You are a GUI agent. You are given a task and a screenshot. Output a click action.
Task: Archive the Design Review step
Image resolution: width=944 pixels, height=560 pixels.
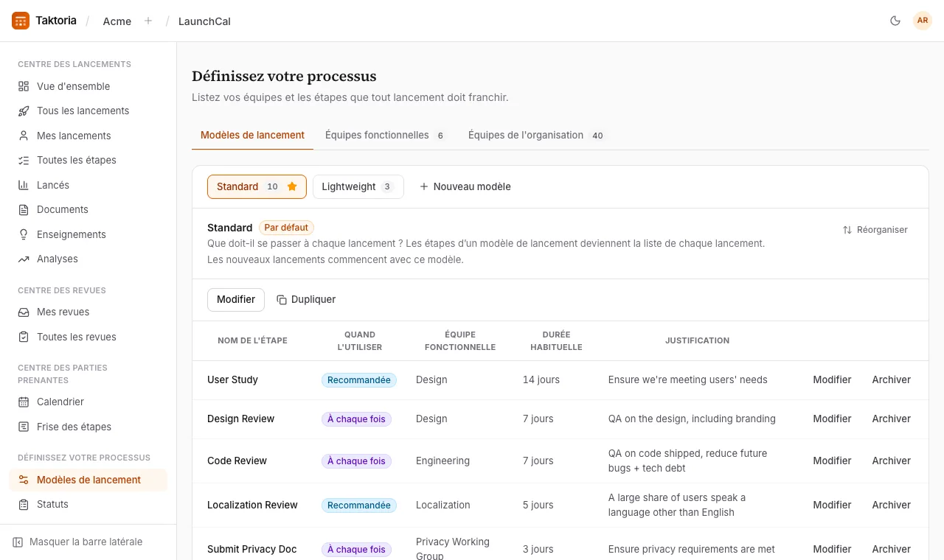coord(891,419)
